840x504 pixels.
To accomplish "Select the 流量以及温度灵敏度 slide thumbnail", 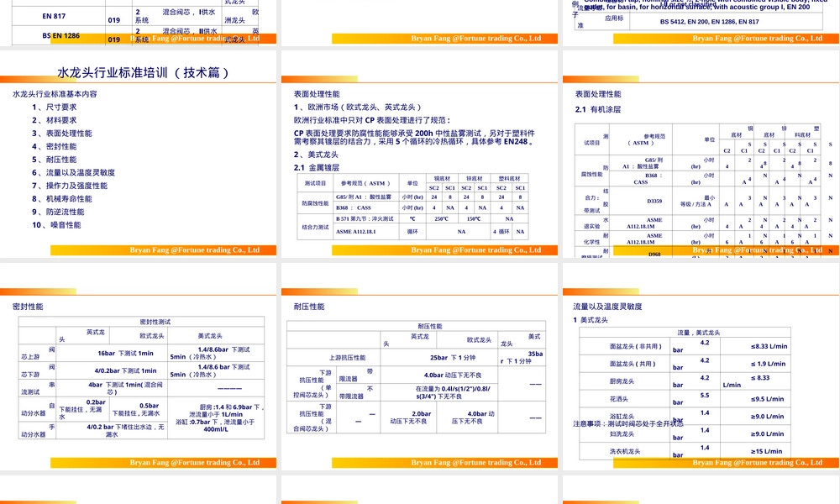I will (701, 366).
